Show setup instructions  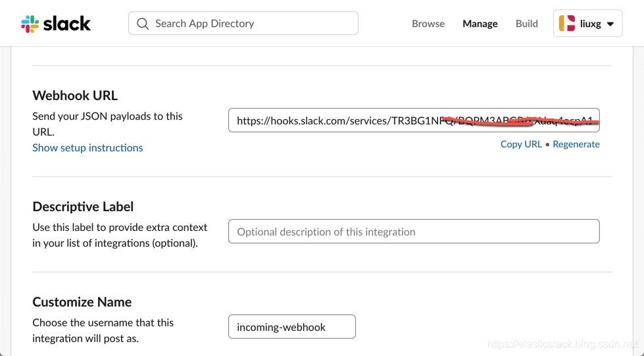(87, 148)
